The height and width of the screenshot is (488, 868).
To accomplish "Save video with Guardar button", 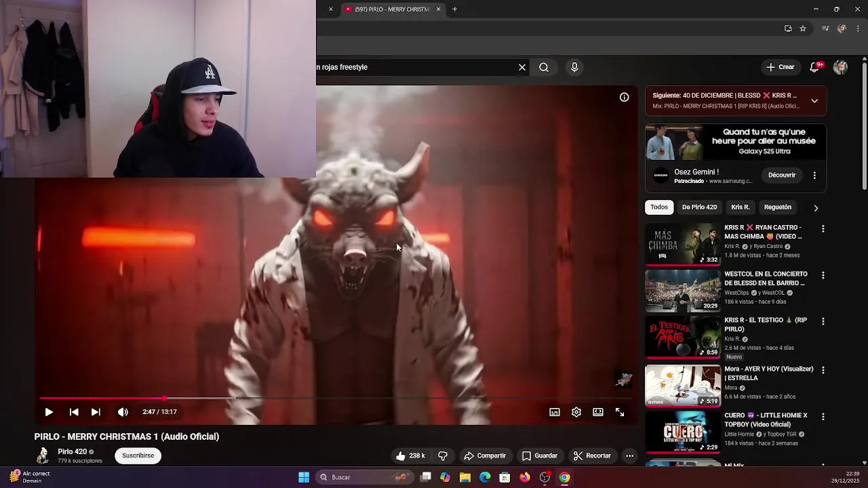I will click(x=540, y=455).
